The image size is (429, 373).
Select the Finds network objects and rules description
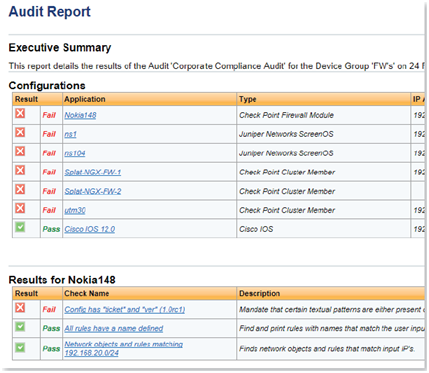click(x=327, y=349)
